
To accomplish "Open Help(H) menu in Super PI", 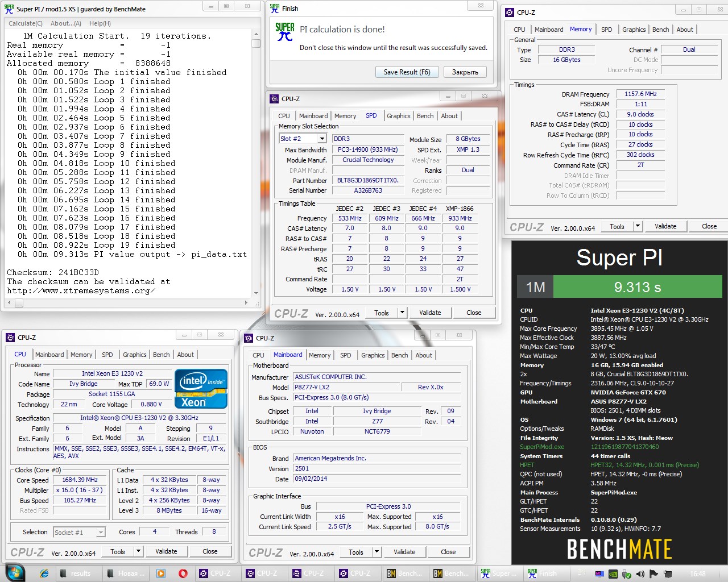I will (x=100, y=23).
